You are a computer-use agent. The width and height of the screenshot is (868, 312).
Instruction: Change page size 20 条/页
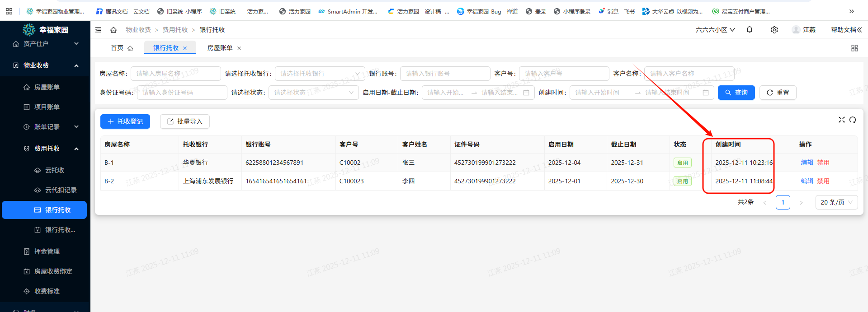click(x=836, y=202)
